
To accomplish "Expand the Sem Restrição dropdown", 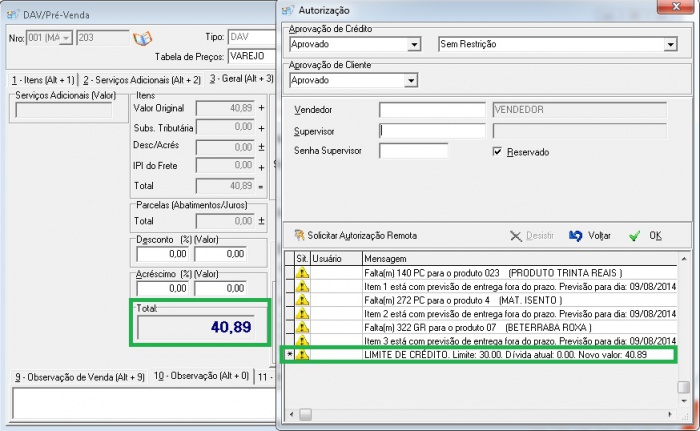I will point(671,46).
